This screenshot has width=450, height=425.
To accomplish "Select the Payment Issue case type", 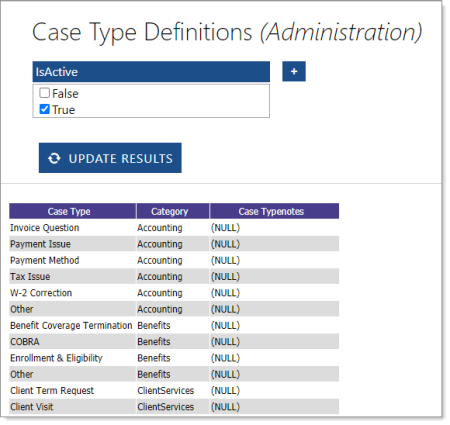I will click(x=40, y=244).
